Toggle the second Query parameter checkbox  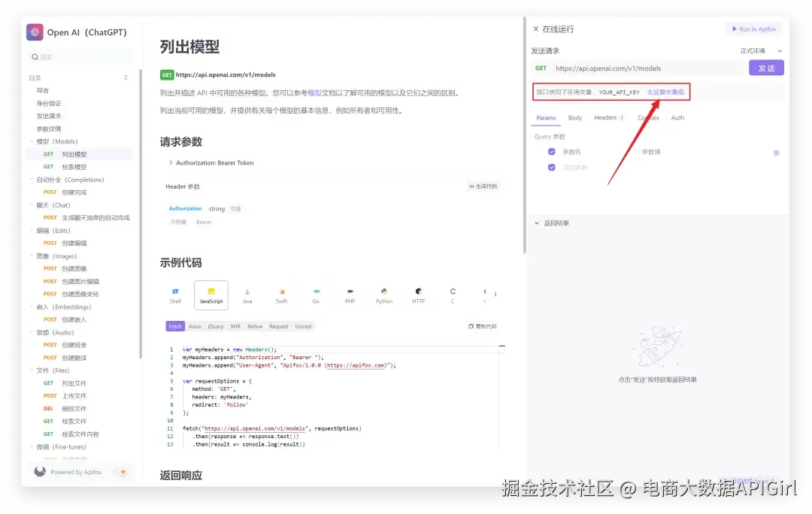coord(551,167)
